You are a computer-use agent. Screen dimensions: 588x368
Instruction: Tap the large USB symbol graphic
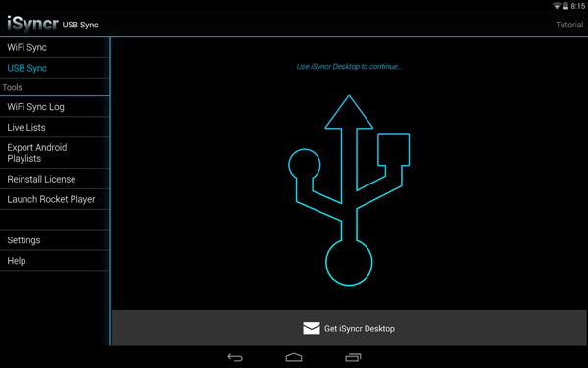click(x=349, y=190)
